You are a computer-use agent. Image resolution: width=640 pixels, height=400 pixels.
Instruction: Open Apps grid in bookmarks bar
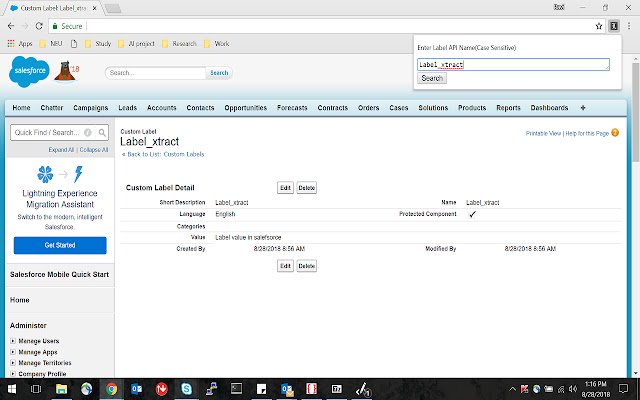click(x=20, y=44)
